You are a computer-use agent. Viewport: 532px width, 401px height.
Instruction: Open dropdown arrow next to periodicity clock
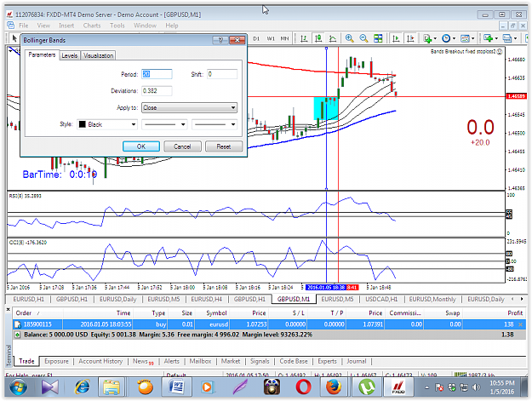tap(454, 38)
